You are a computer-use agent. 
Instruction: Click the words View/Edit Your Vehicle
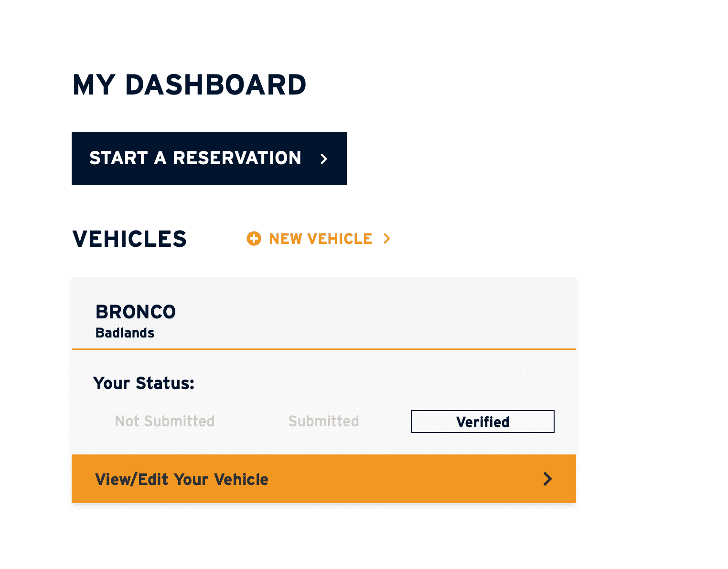pos(182,479)
